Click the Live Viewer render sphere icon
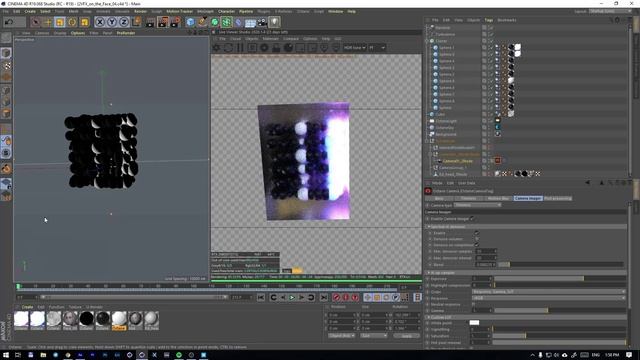The width and height of the screenshot is (640, 360). (289, 48)
